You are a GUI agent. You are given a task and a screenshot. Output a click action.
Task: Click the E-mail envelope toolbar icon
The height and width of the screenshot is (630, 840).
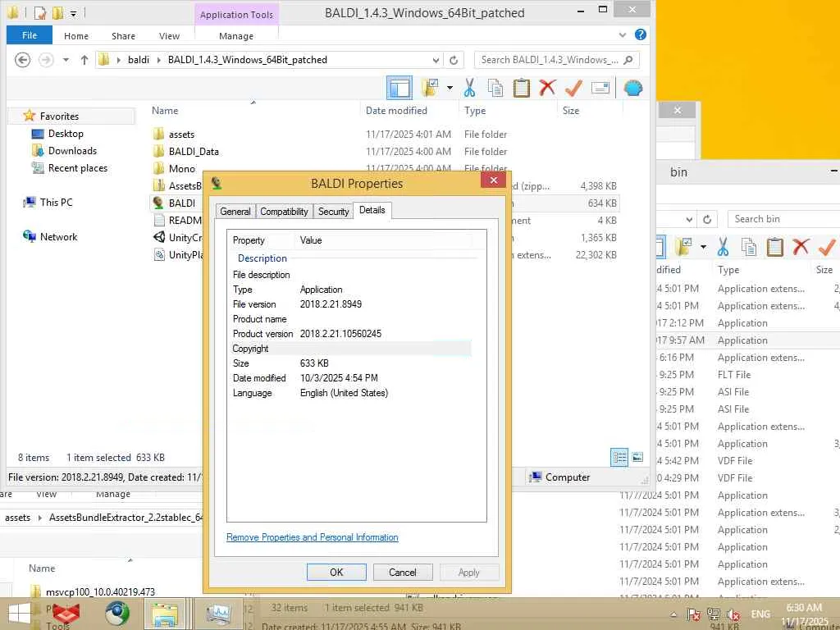point(600,88)
